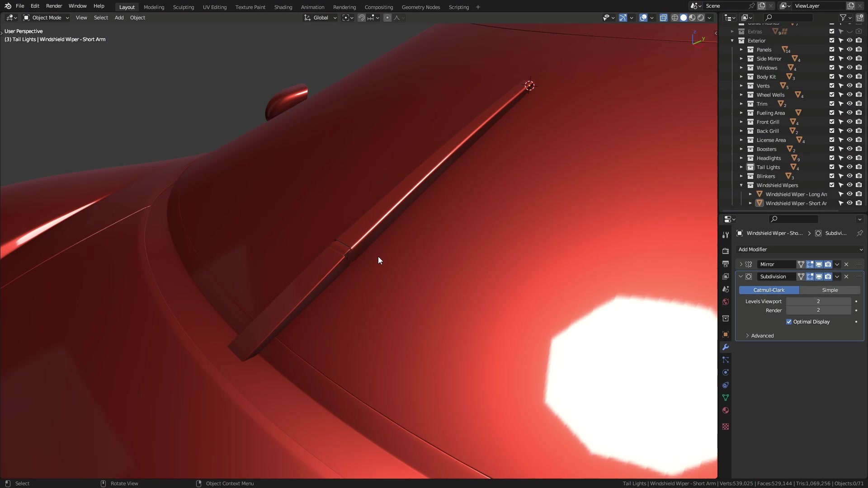
Task: Toggle Subdivision modifier render camera icon
Action: [828, 277]
